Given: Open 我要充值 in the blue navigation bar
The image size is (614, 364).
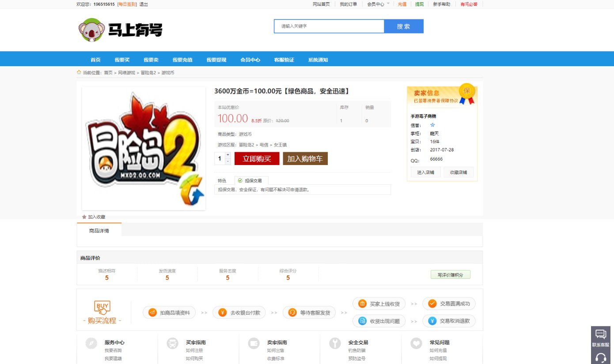Looking at the screenshot, I should [182, 60].
